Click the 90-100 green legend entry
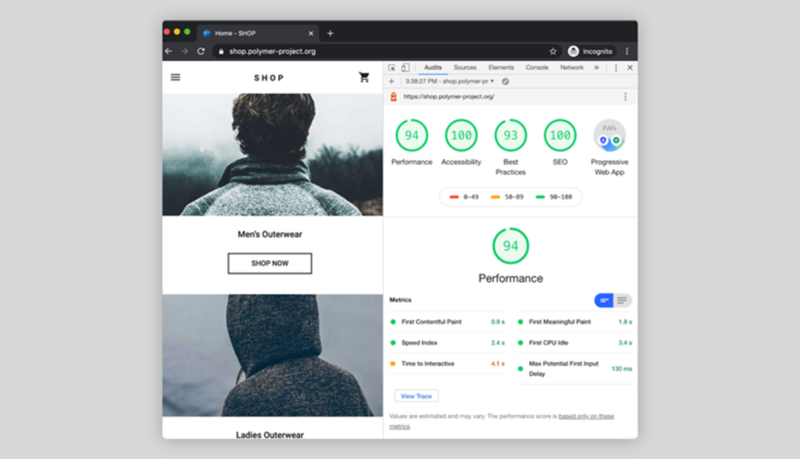Screen dimensions: 800x459 click(554, 197)
